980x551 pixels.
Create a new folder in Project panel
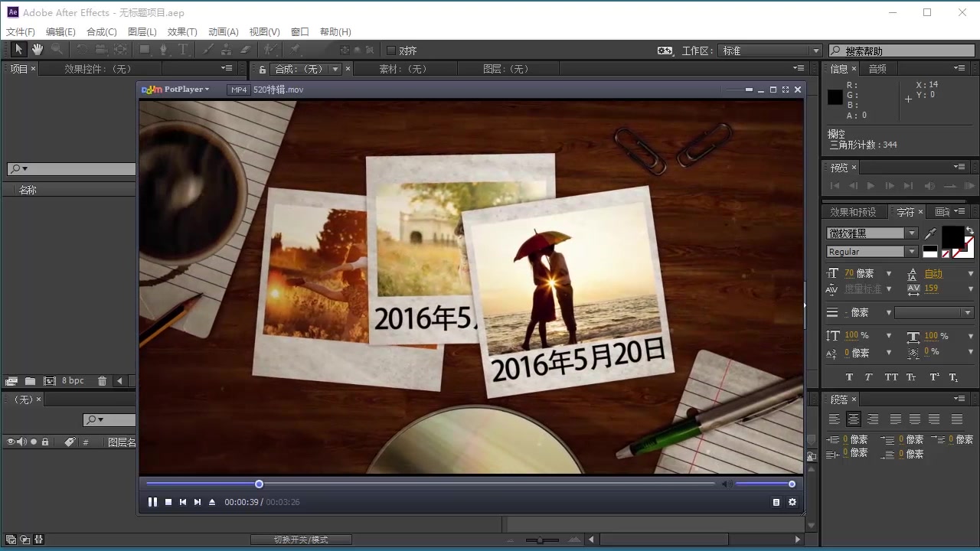[30, 380]
